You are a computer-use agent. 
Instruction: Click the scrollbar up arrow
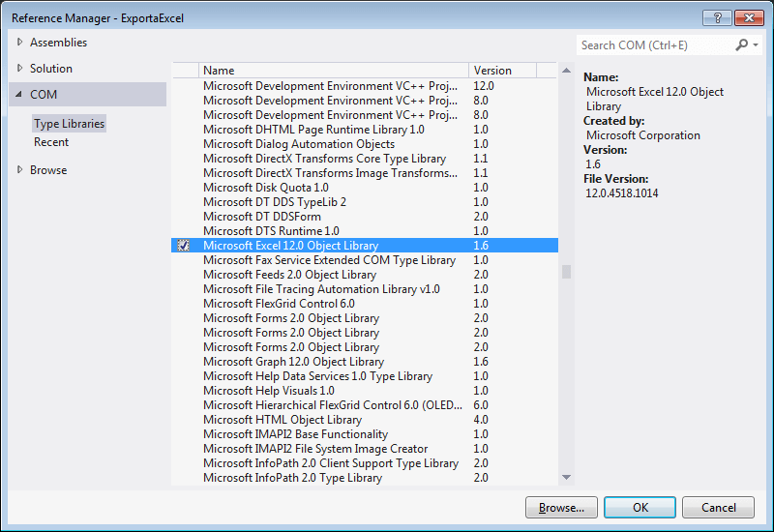tap(567, 71)
